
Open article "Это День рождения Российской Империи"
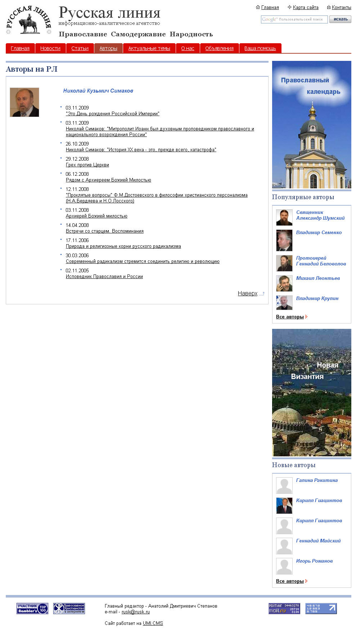(x=113, y=114)
